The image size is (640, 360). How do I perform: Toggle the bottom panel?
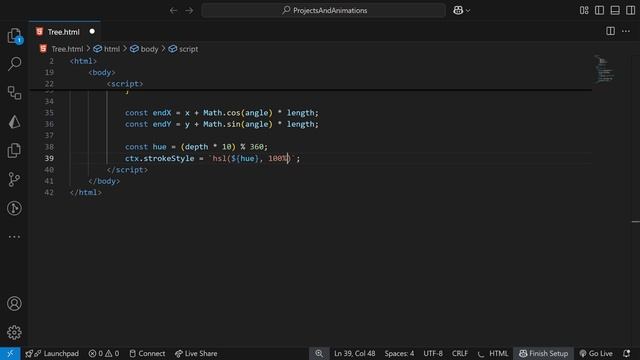coord(615,11)
